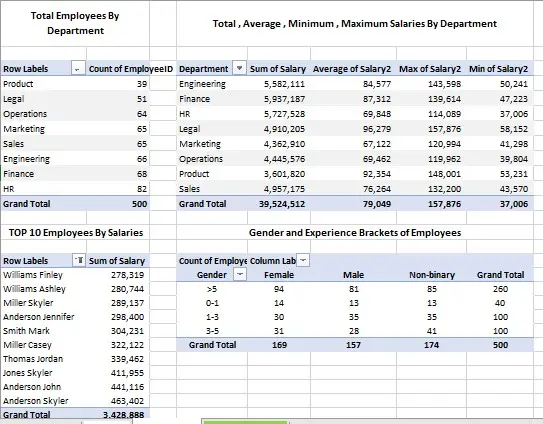Open the Row Labels filter dropdown in department count table
543x424 pixels.
(x=77, y=69)
